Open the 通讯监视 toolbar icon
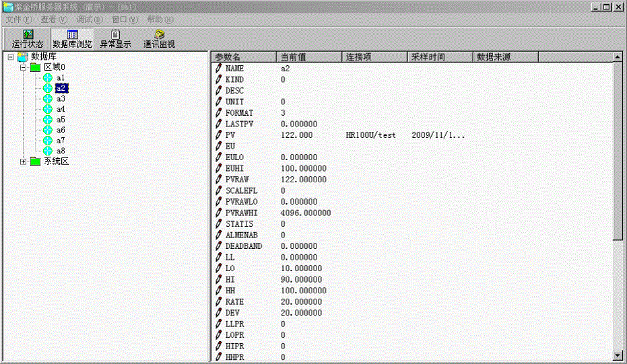The image size is (627, 364). tap(159, 39)
